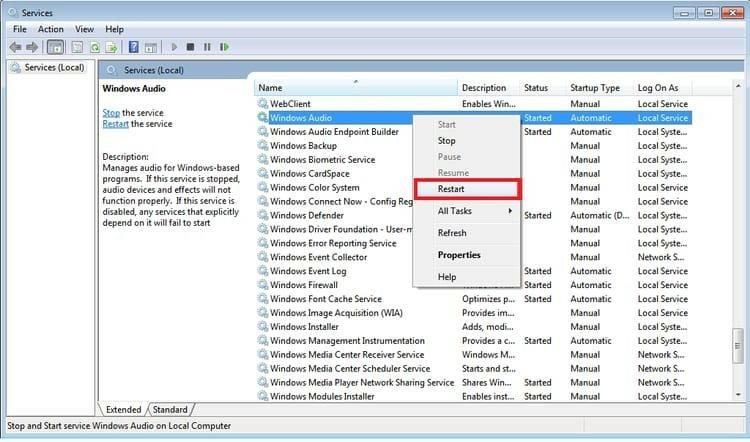
Task: Click the gear icon beside Windows Event Collector
Action: tap(263, 256)
